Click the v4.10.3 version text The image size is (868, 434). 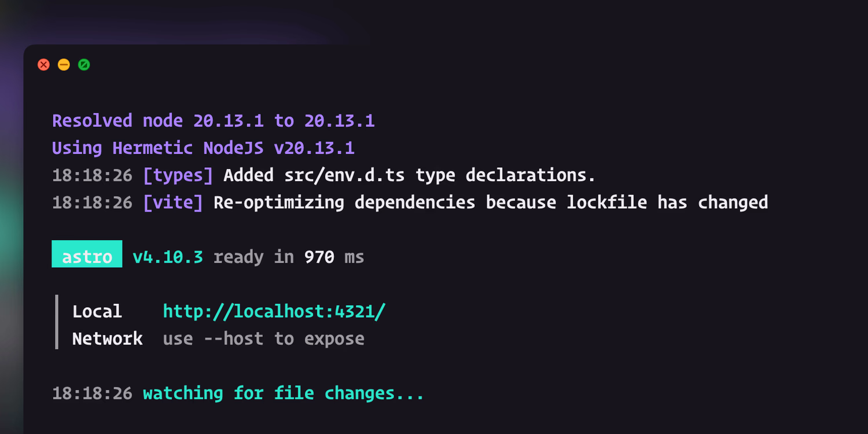click(168, 256)
